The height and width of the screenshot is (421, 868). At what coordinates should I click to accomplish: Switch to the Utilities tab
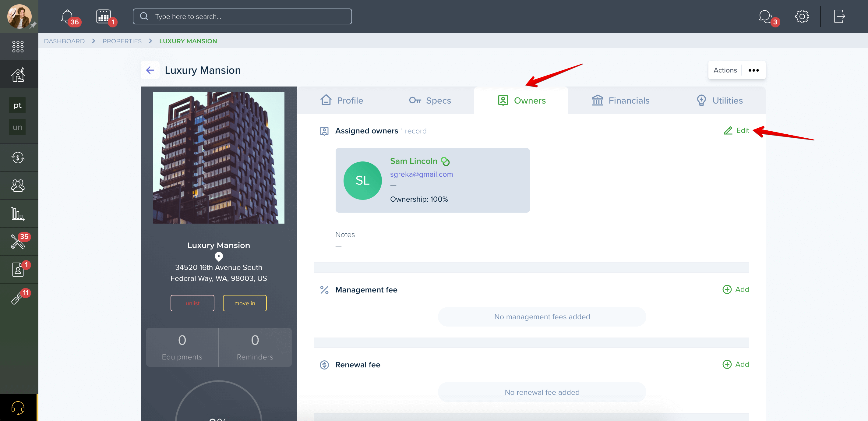pyautogui.click(x=720, y=101)
